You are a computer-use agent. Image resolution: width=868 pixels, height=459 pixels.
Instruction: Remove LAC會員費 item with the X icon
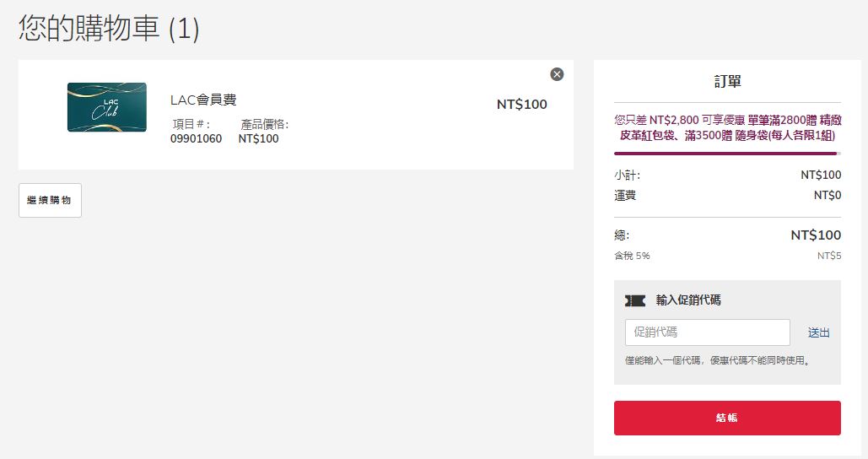coord(557,74)
